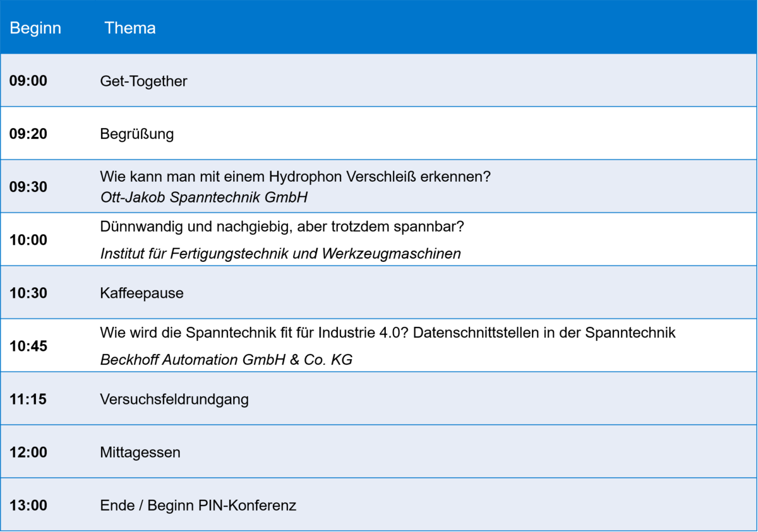Click the Mittagessen row text
The height and width of the screenshot is (532, 758).
point(140,452)
